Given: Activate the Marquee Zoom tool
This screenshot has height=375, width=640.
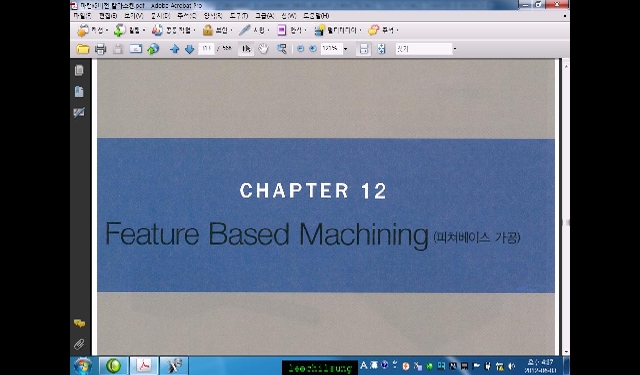Looking at the screenshot, I should pos(282,49).
